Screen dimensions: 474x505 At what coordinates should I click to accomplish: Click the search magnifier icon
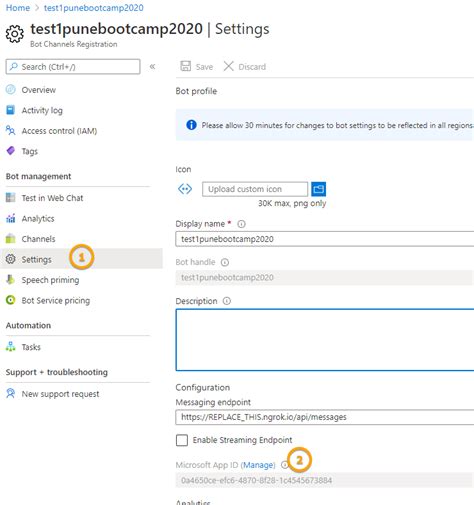click(14, 66)
